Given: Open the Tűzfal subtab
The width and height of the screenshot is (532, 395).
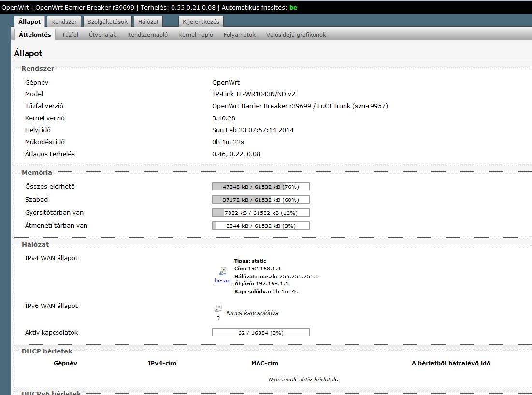Looking at the screenshot, I should [70, 35].
